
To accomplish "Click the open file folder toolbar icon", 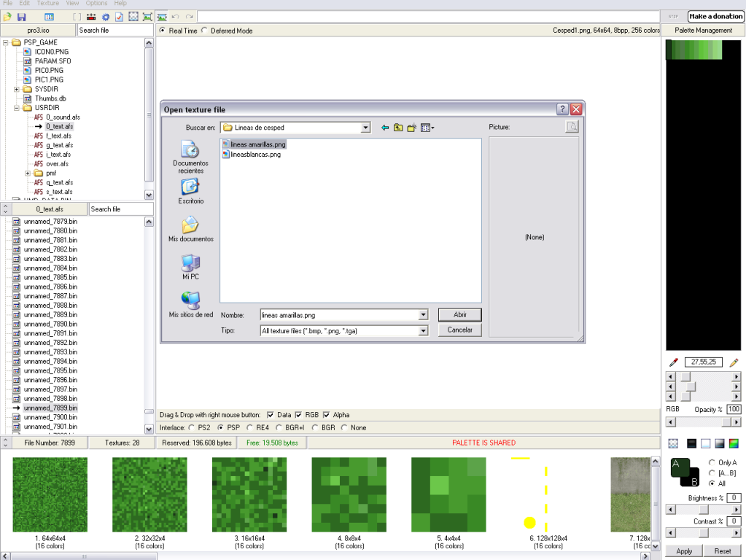I will coord(7,17).
